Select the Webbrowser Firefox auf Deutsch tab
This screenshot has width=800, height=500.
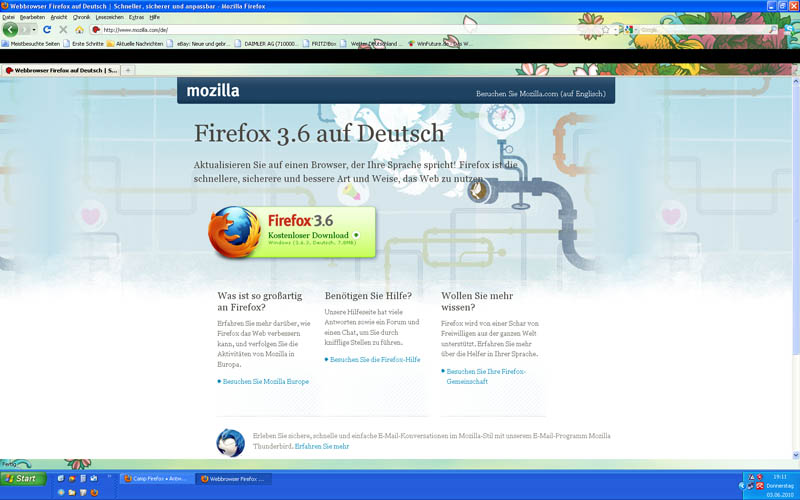click(61, 70)
